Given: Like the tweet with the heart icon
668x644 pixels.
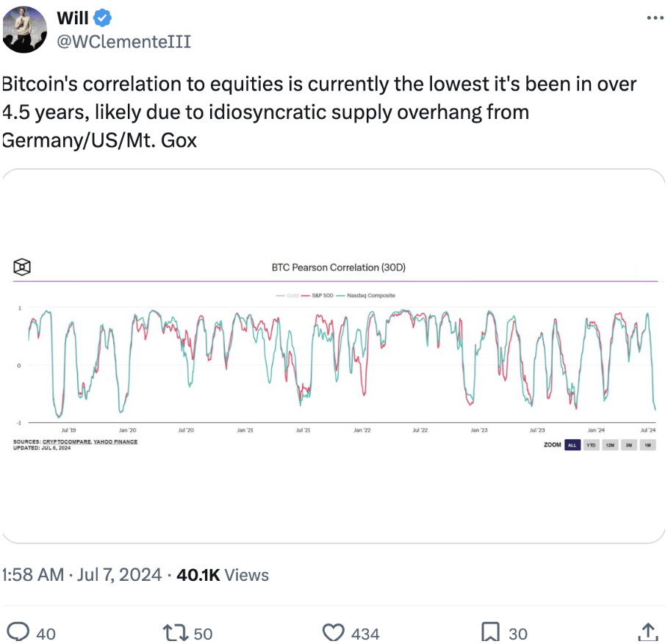Looking at the screenshot, I should point(333,632).
